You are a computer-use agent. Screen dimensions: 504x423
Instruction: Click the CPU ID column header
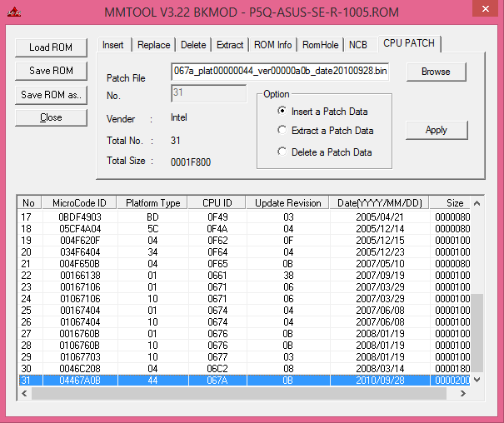(x=217, y=203)
